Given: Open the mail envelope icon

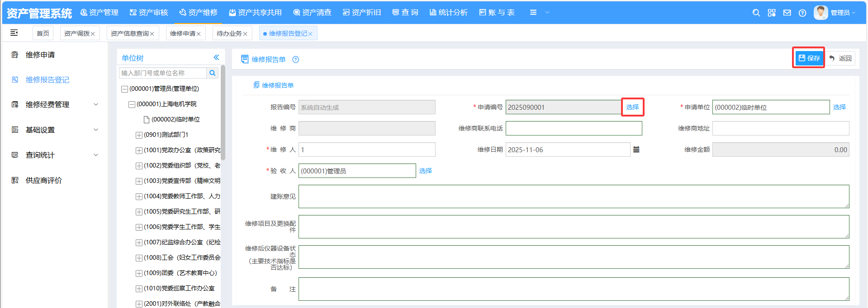Looking at the screenshot, I should tap(787, 13).
